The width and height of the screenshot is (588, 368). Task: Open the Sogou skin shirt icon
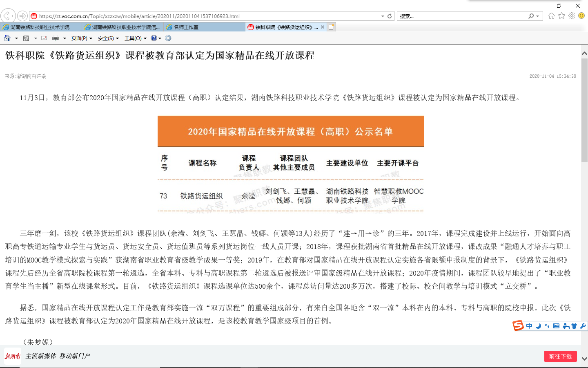574,326
